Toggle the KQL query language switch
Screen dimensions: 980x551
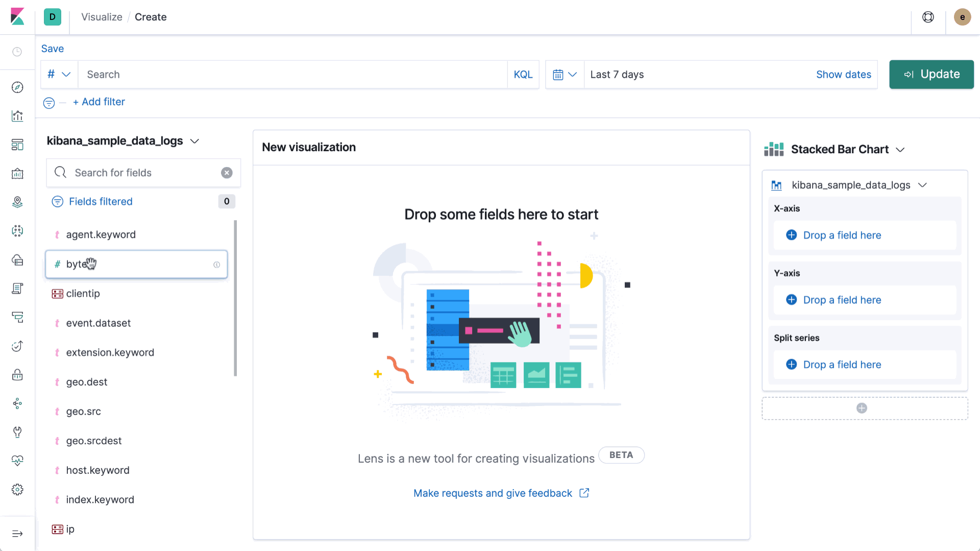[x=523, y=75]
